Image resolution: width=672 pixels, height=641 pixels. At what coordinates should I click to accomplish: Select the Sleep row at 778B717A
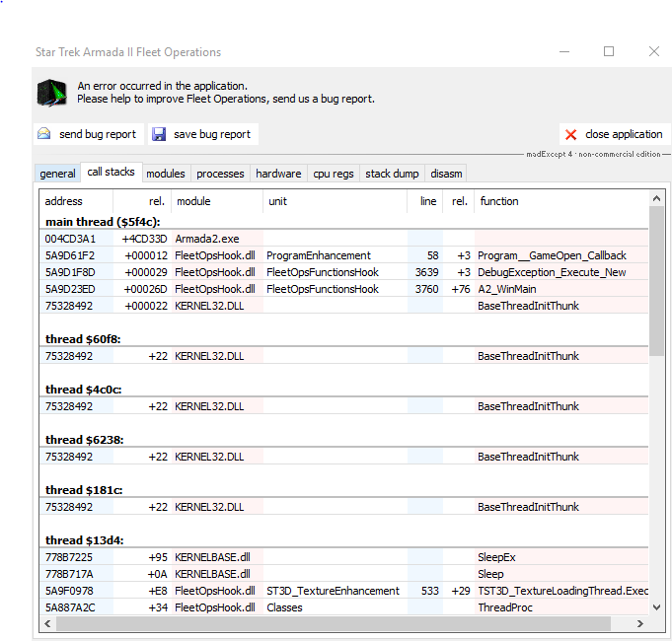tap(343, 574)
